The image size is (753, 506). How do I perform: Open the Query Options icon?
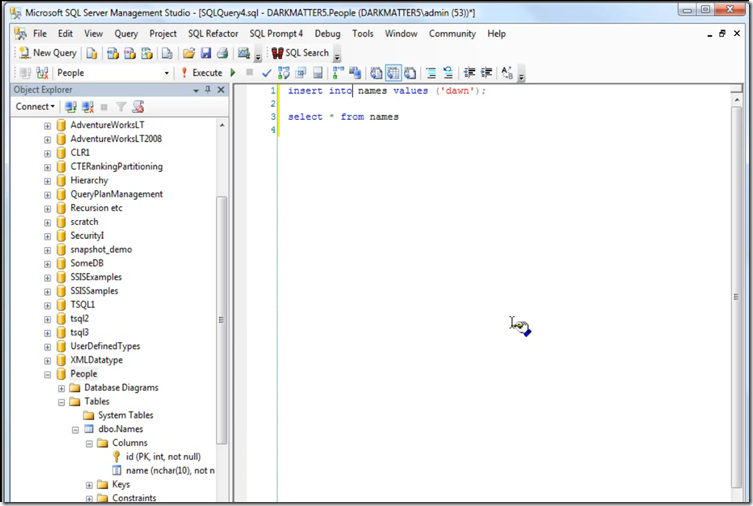pos(301,73)
